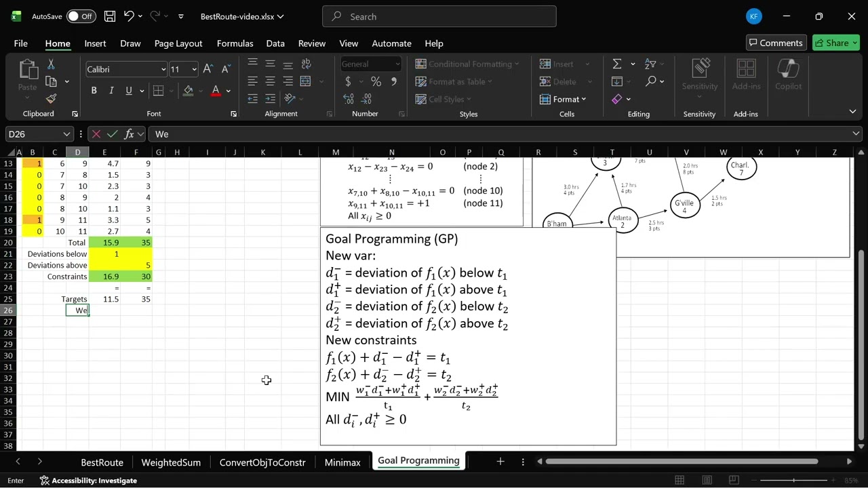Confirm the entry with the formula bar checkmark
868x488 pixels.
click(x=113, y=134)
